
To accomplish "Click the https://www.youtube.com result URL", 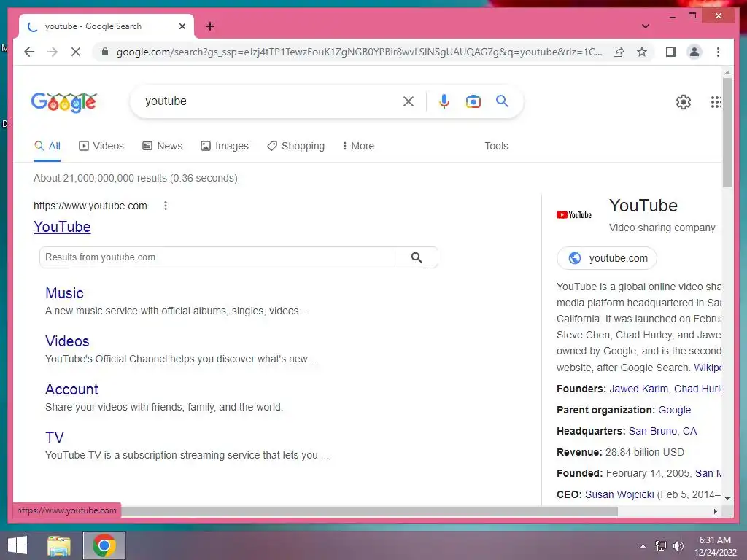I will [90, 206].
